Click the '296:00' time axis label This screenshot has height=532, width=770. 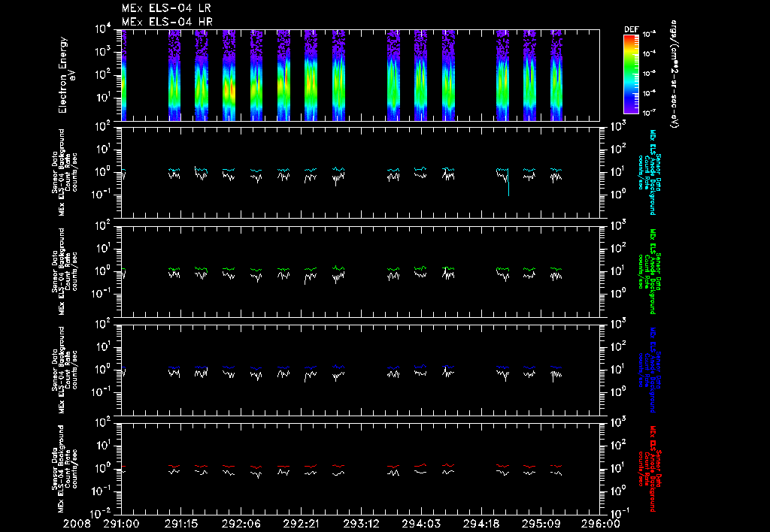coord(600,524)
